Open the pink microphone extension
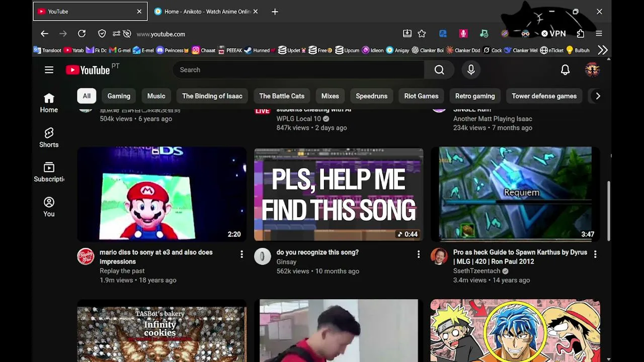The image size is (644, 362). 463,34
